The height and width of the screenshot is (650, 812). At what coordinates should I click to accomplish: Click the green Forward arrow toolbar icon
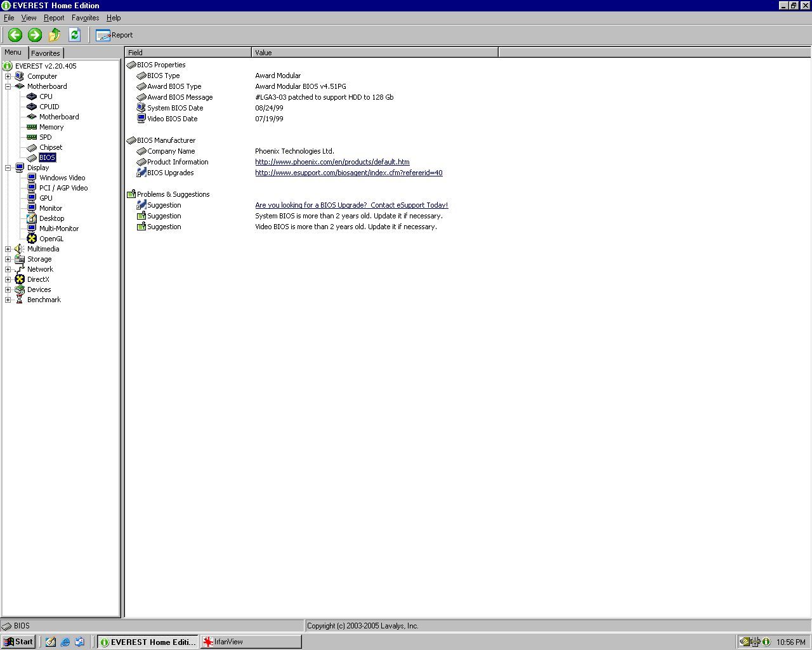pos(35,35)
